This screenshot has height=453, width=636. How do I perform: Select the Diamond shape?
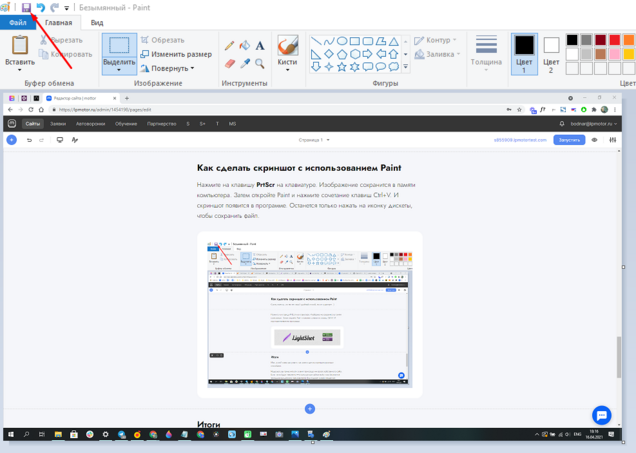point(329,54)
